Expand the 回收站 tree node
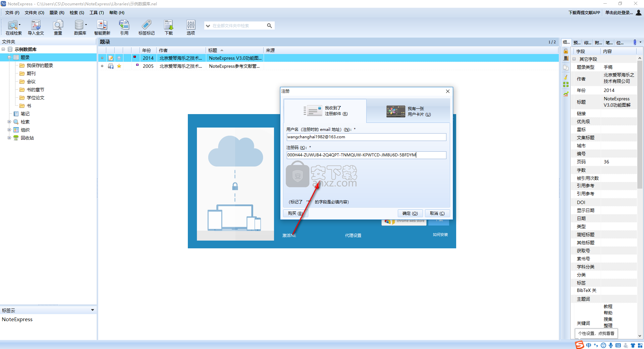The height and width of the screenshot is (349, 644). pyautogui.click(x=9, y=138)
